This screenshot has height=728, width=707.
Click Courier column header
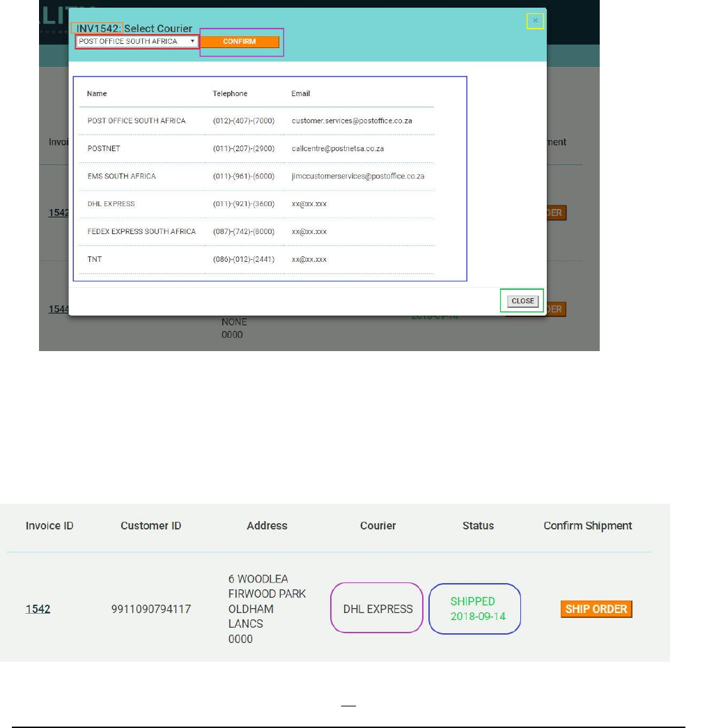(x=378, y=525)
